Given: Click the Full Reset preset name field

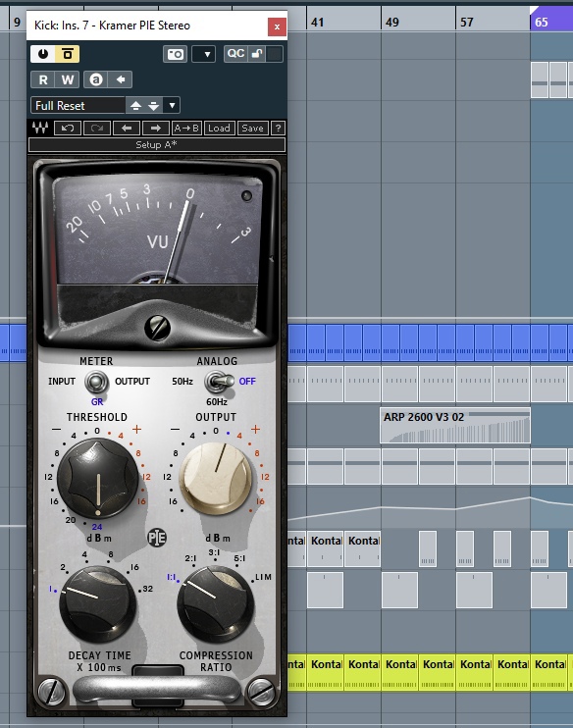Looking at the screenshot, I should (78, 105).
